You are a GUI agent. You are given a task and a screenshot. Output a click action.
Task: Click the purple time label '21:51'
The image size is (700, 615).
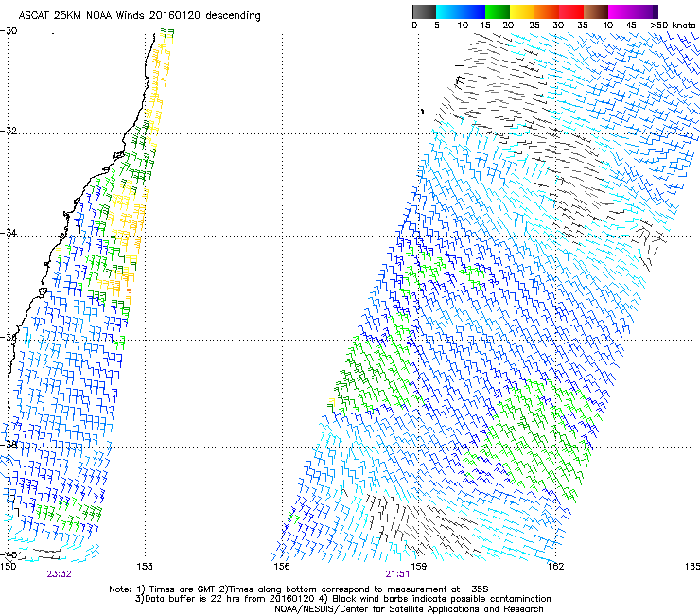click(x=397, y=574)
